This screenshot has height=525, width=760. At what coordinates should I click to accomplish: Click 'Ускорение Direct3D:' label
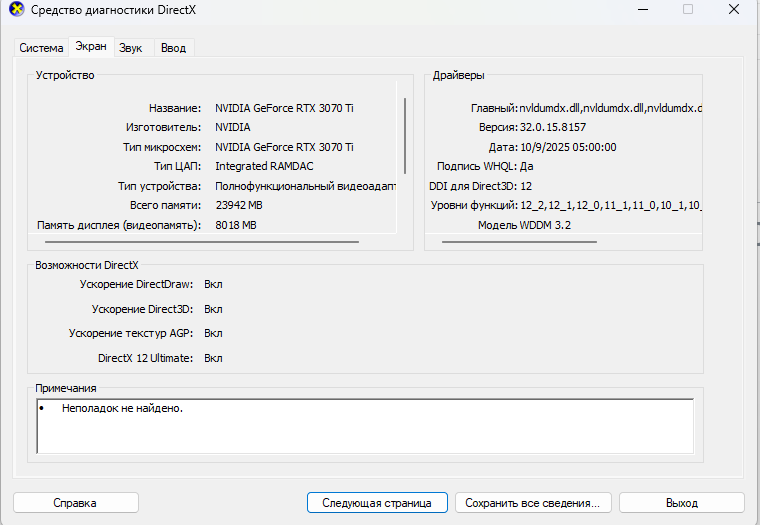(142, 309)
